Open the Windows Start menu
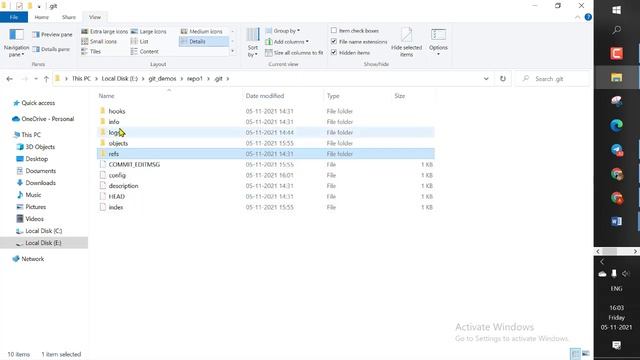The width and height of the screenshot is (640, 360). (x=616, y=10)
